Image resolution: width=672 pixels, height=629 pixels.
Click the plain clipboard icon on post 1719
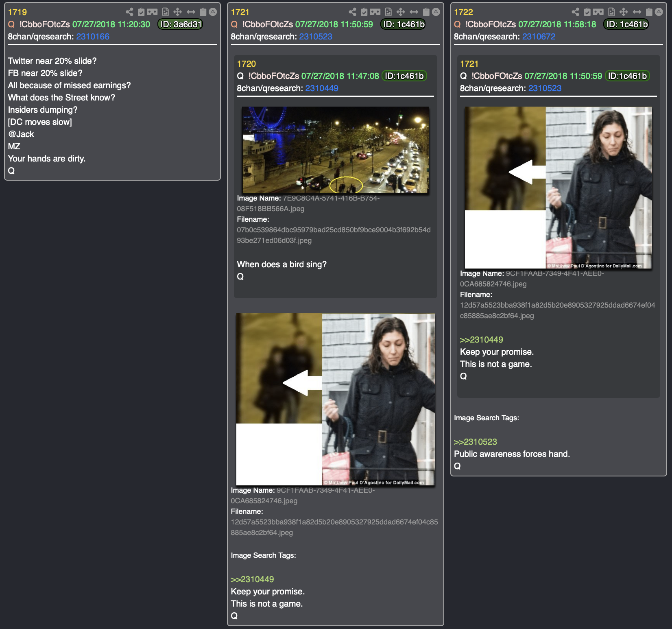pos(203,12)
